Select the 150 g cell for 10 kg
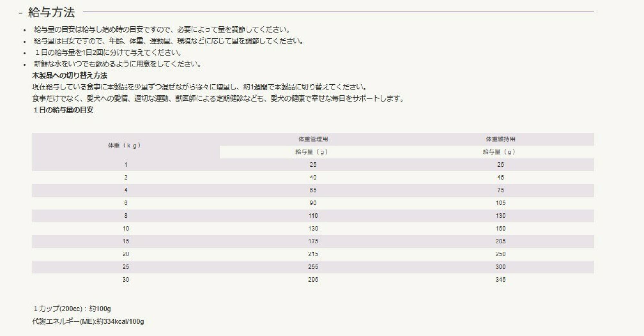Viewport: 644px width, 336px height. coord(500,229)
